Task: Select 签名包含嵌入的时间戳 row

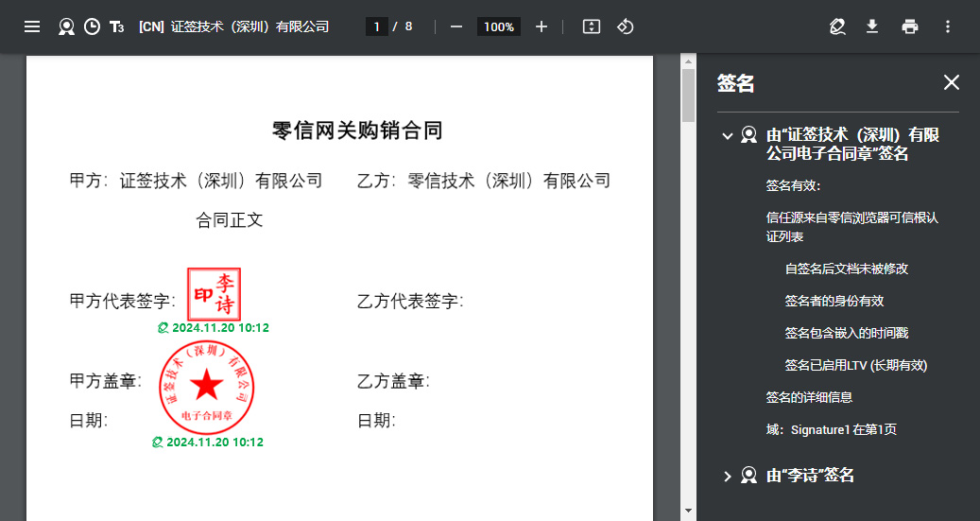Action: coord(846,334)
